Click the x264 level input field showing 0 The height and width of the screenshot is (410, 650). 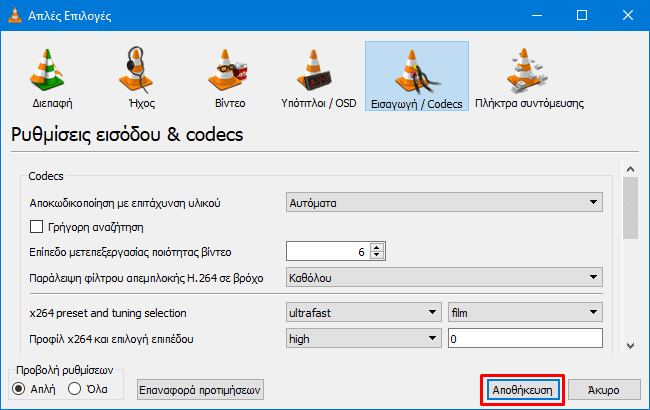[525, 339]
